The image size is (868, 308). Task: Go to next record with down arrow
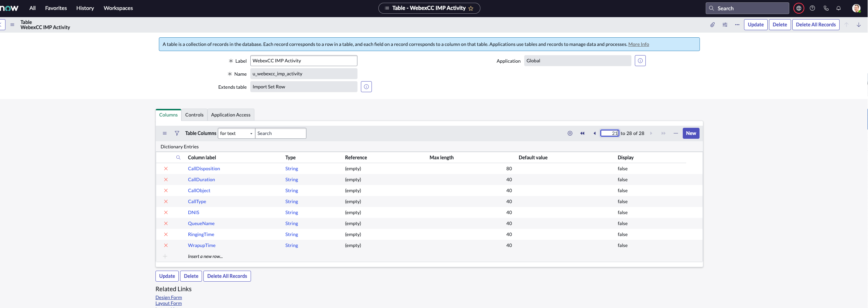[859, 25]
